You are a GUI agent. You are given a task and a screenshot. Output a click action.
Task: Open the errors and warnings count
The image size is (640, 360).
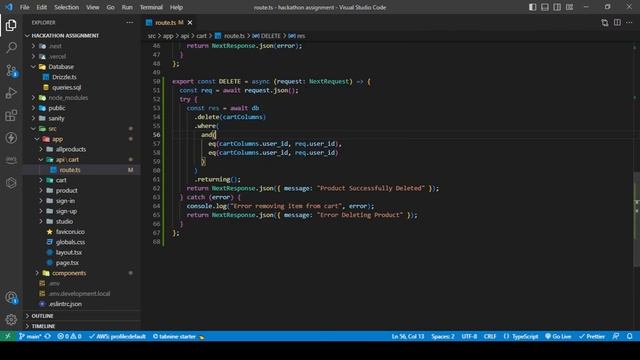(69, 336)
